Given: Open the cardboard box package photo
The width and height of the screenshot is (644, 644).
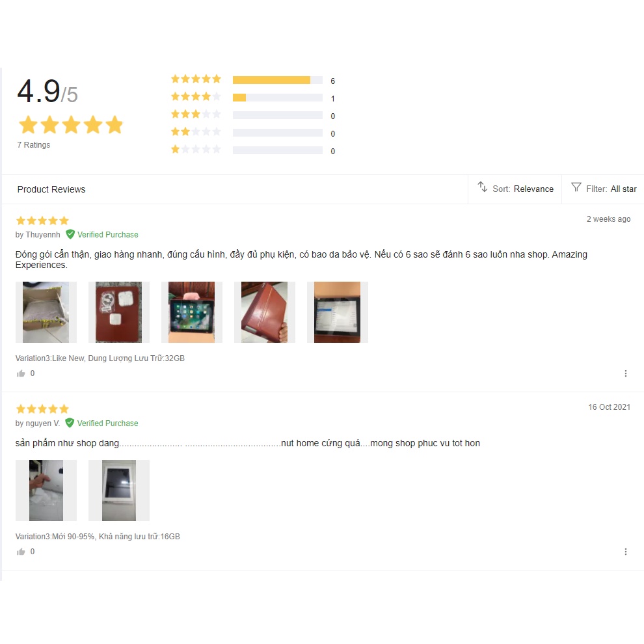Looking at the screenshot, I should [46, 312].
